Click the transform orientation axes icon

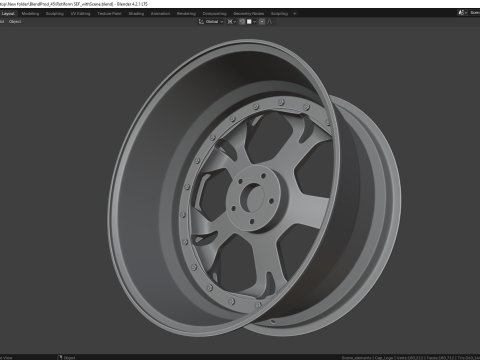[x=201, y=22]
